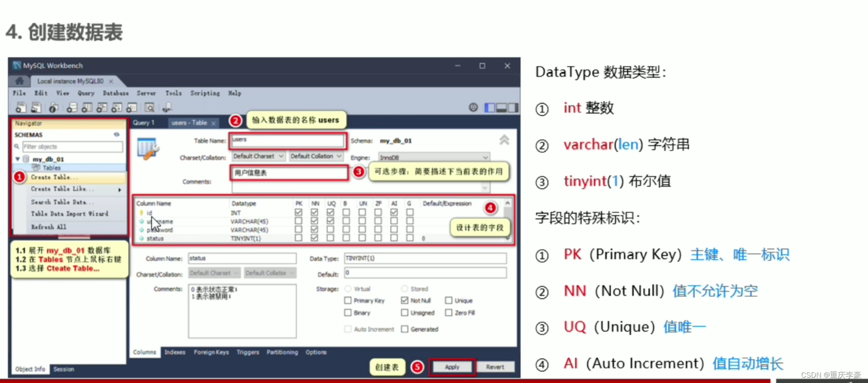Image resolution: width=868 pixels, height=383 pixels.
Task: Enable the Unique checkbox
Action: [448, 300]
